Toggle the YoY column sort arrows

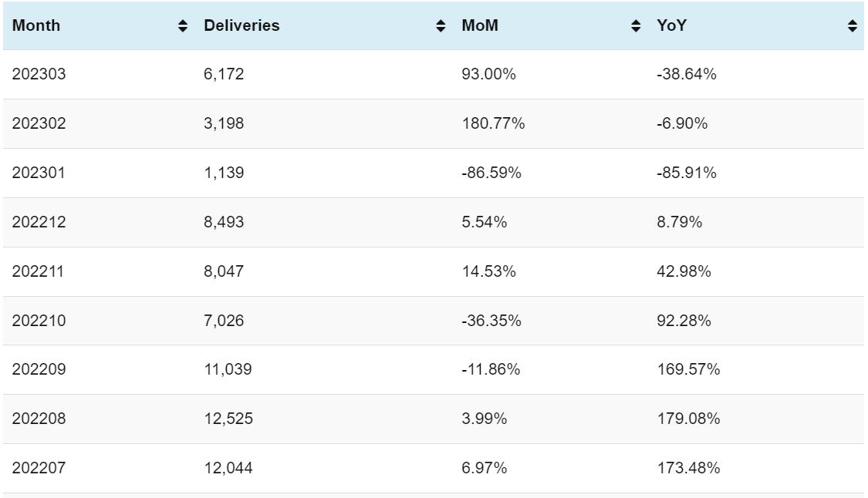(852, 25)
